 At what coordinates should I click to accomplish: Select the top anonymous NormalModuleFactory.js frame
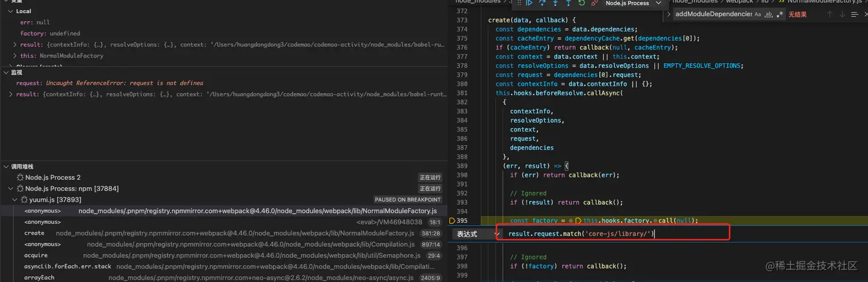pos(224,211)
